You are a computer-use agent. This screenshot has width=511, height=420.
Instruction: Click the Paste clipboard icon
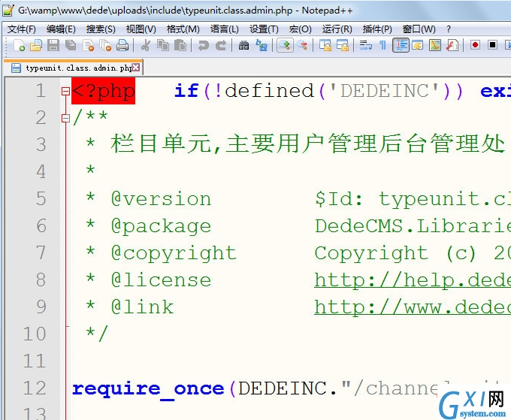coord(180,45)
